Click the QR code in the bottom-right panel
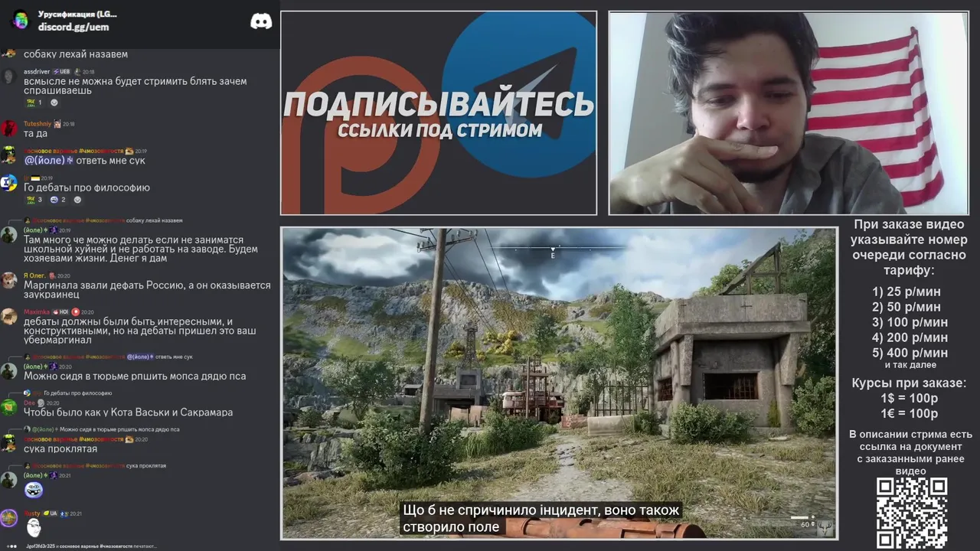 (x=912, y=514)
